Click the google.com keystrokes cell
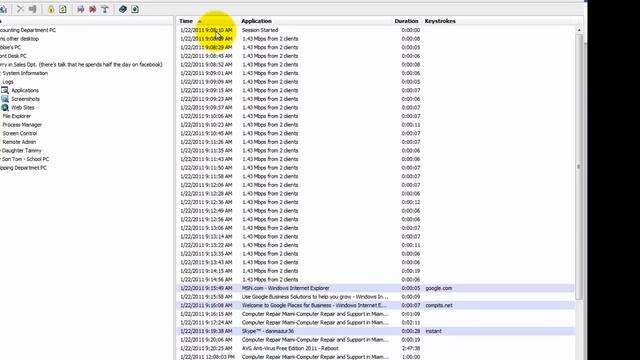The image size is (640, 360). point(438,288)
